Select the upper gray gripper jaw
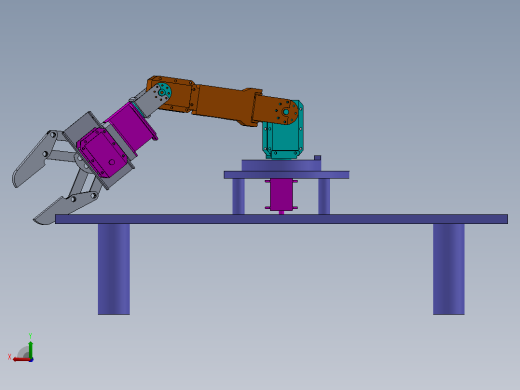The image size is (520, 390). point(33,160)
